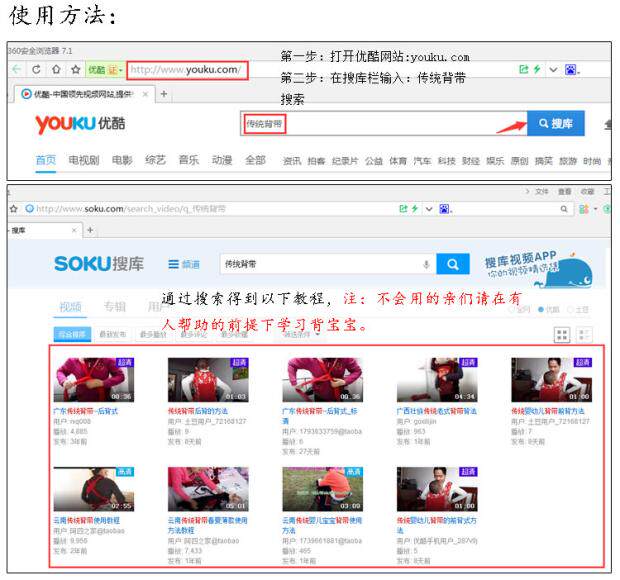Click the home icon in the Youku browser toolbar

coord(56,70)
